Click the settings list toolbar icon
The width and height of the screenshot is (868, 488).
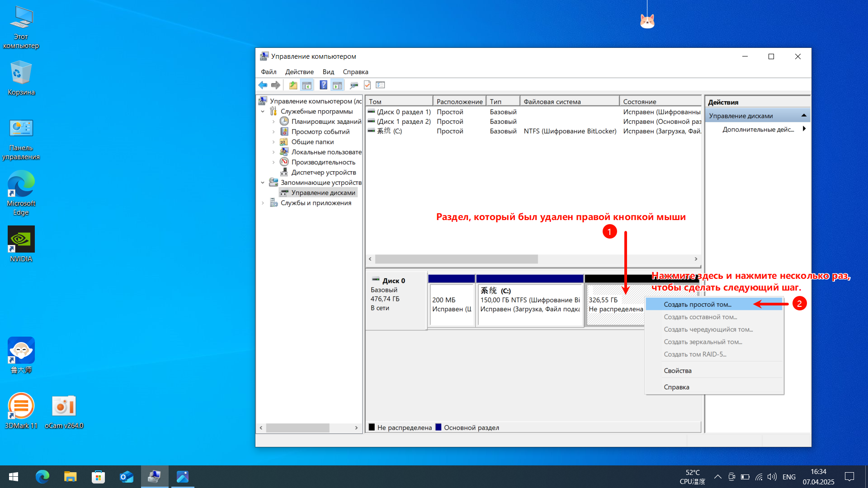pyautogui.click(x=381, y=85)
